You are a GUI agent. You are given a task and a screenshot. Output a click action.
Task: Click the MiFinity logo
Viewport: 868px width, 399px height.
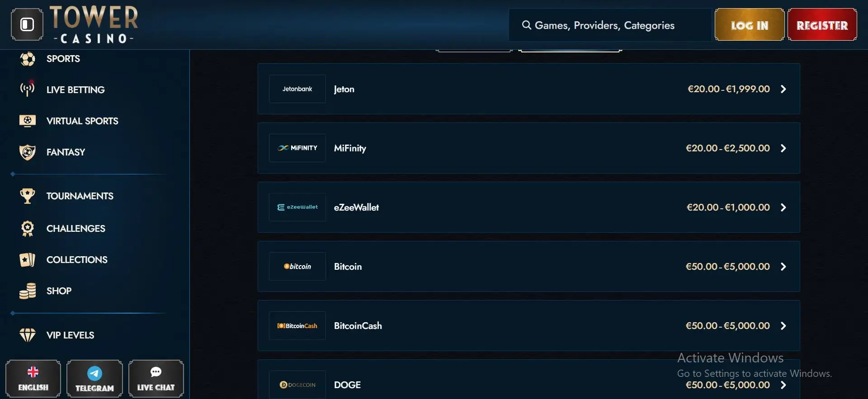[297, 148]
